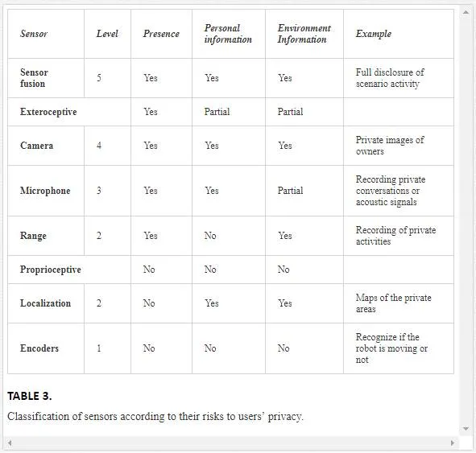This screenshot has width=476, height=453.
Task: Select the Camera row label
Action: point(37,146)
